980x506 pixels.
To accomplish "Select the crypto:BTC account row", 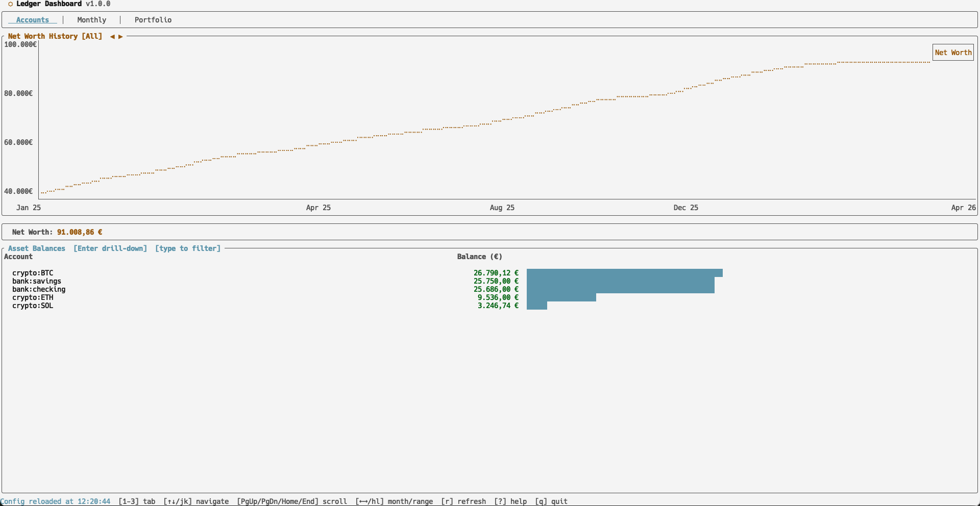I will (33, 273).
